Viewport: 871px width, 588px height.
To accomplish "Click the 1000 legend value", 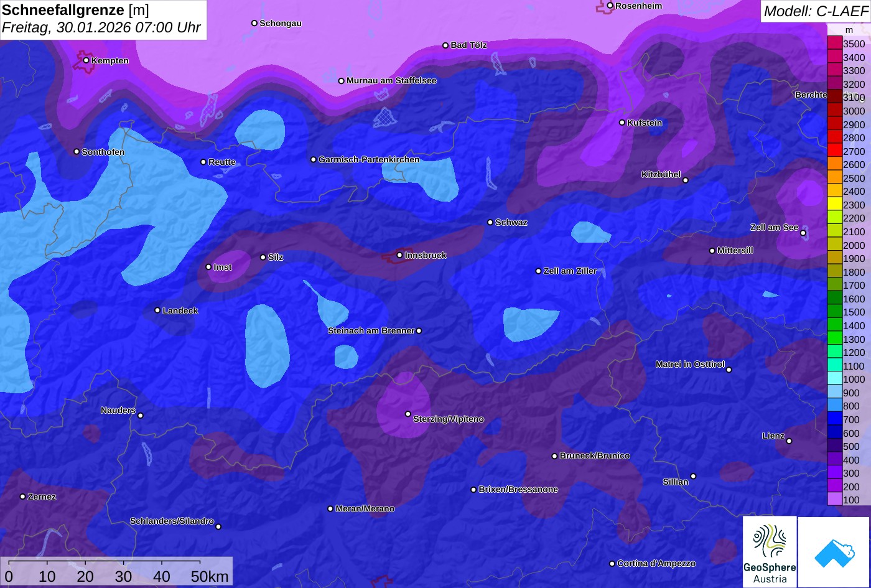I will click(x=854, y=380).
